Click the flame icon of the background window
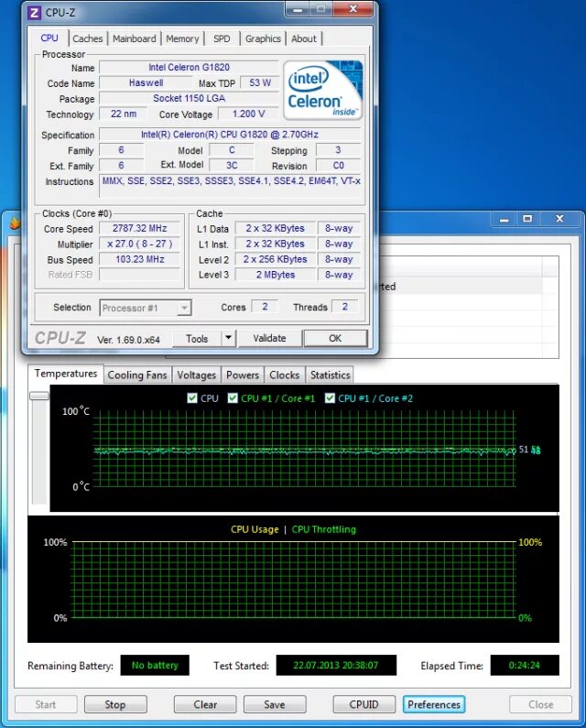586x728 pixels. 16,223
